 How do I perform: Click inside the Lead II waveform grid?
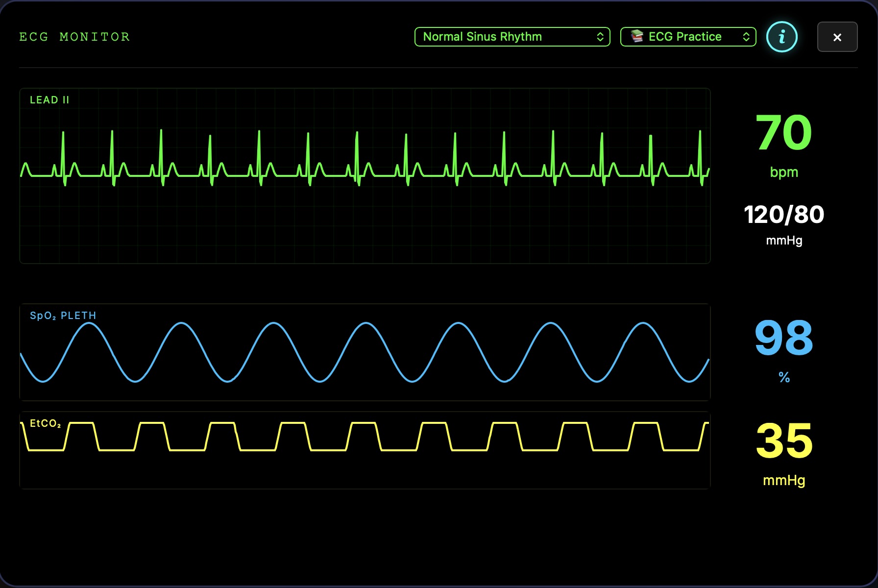pos(365,225)
